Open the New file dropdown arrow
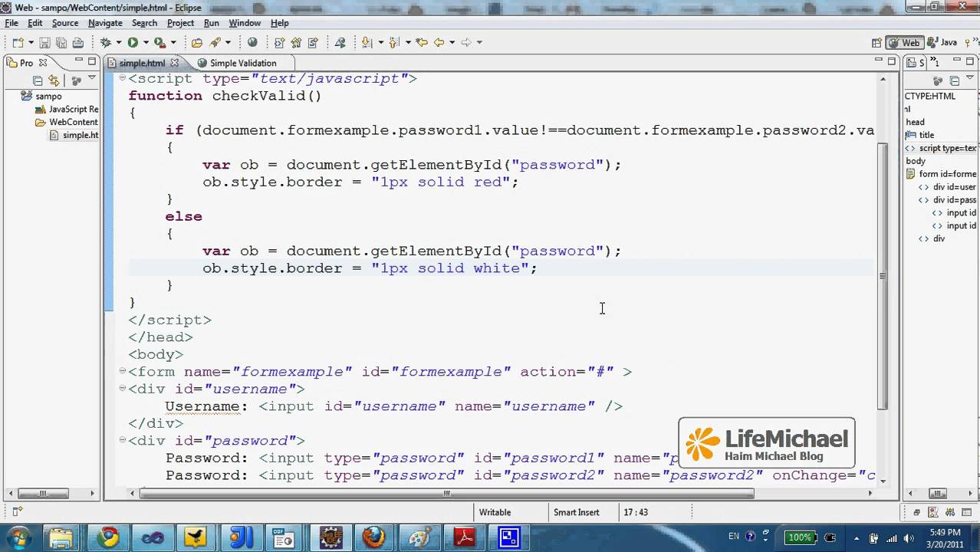980x552 pixels. pos(30,43)
